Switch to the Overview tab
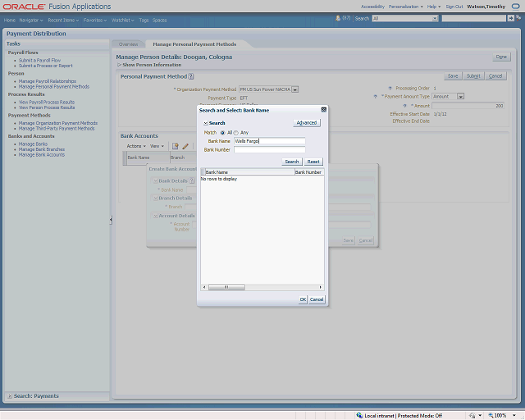525x420 pixels. point(128,44)
